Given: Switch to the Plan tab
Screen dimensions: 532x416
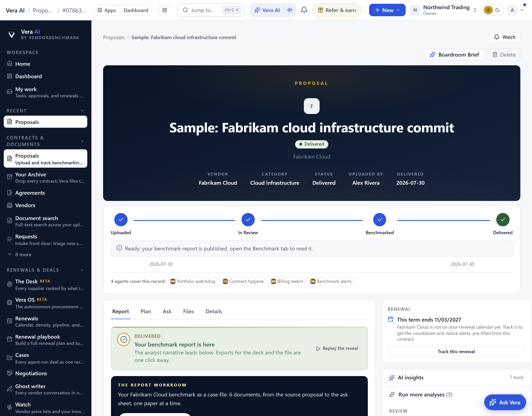Looking at the screenshot, I should coord(146,311).
